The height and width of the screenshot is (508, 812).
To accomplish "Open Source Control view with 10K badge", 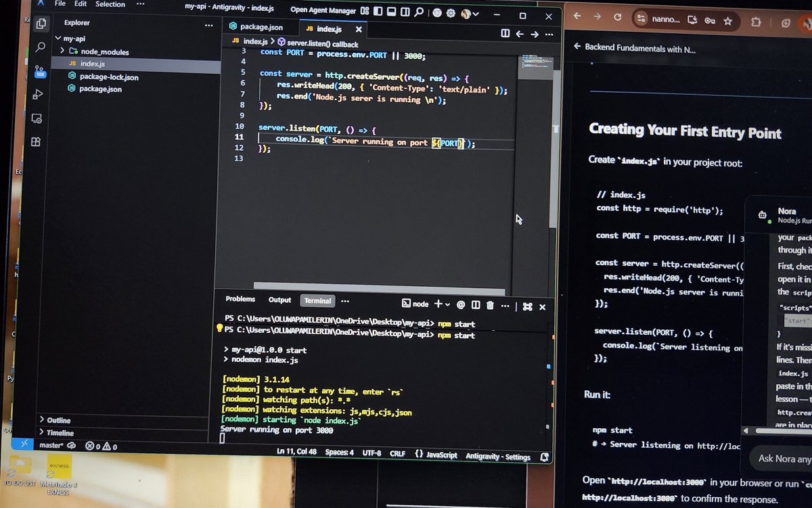I will click(40, 70).
